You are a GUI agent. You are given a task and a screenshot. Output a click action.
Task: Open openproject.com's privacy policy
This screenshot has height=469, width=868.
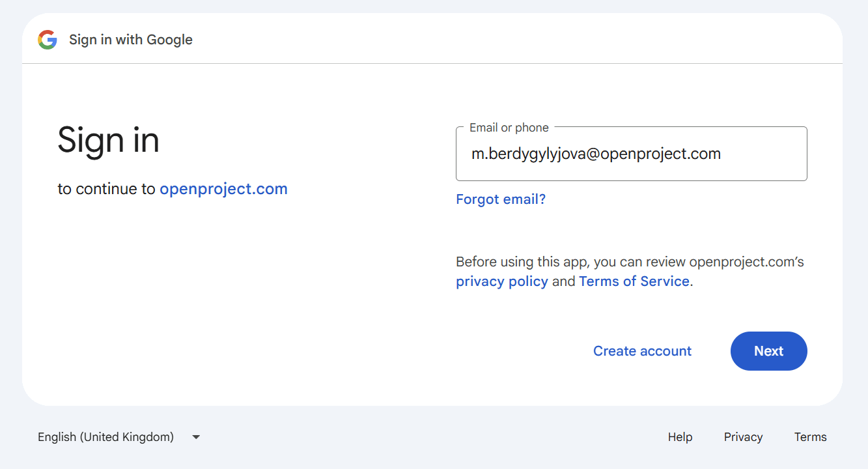click(x=501, y=281)
